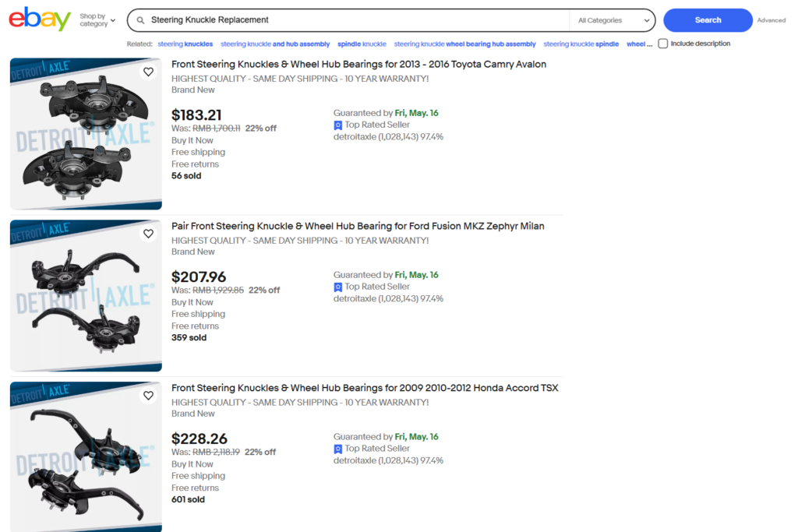Toggle the Include description checkbox
The image size is (798, 532).
[x=662, y=44]
